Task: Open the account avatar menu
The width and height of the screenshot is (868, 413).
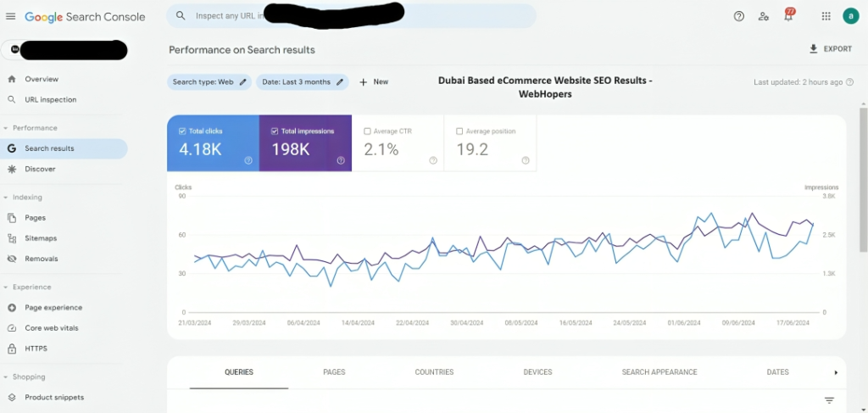Action: tap(850, 16)
